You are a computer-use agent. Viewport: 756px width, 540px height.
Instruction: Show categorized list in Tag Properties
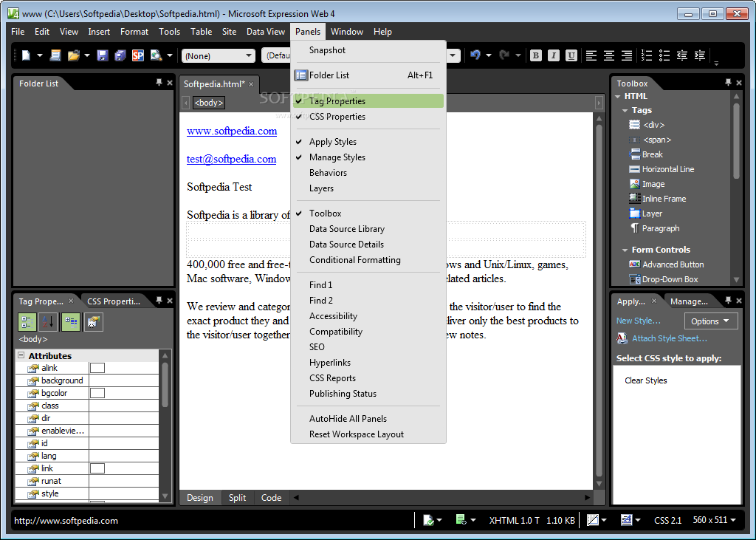pos(27,322)
